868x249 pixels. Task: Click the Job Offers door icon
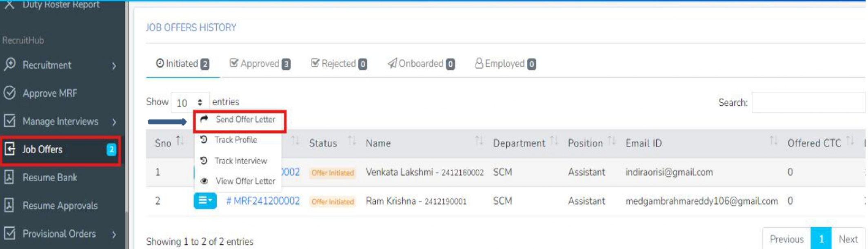click(x=10, y=149)
